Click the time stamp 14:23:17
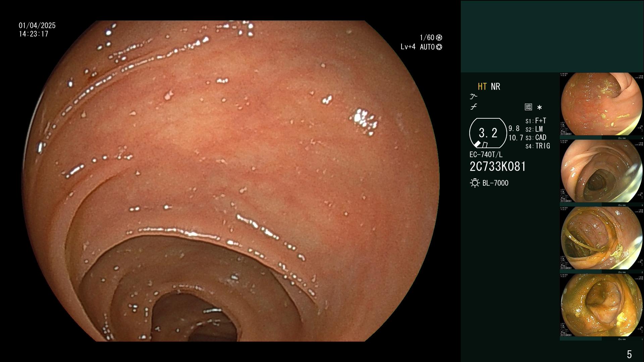 coord(34,34)
